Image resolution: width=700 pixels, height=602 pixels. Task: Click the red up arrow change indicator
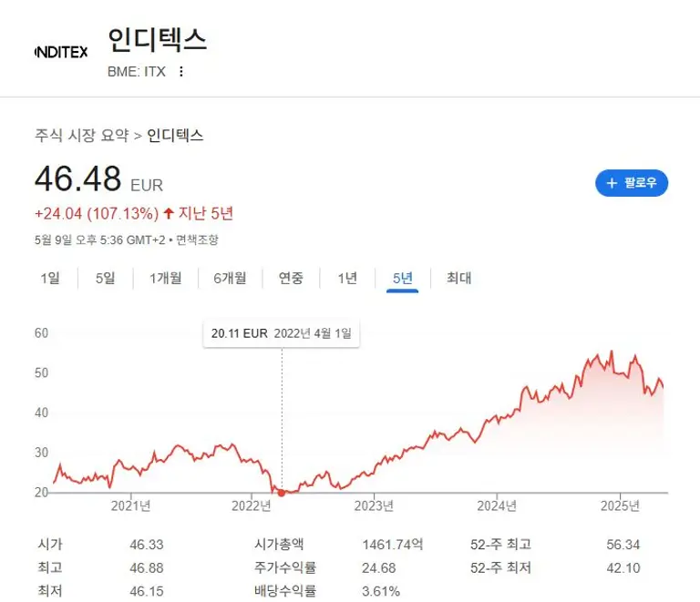tap(168, 213)
